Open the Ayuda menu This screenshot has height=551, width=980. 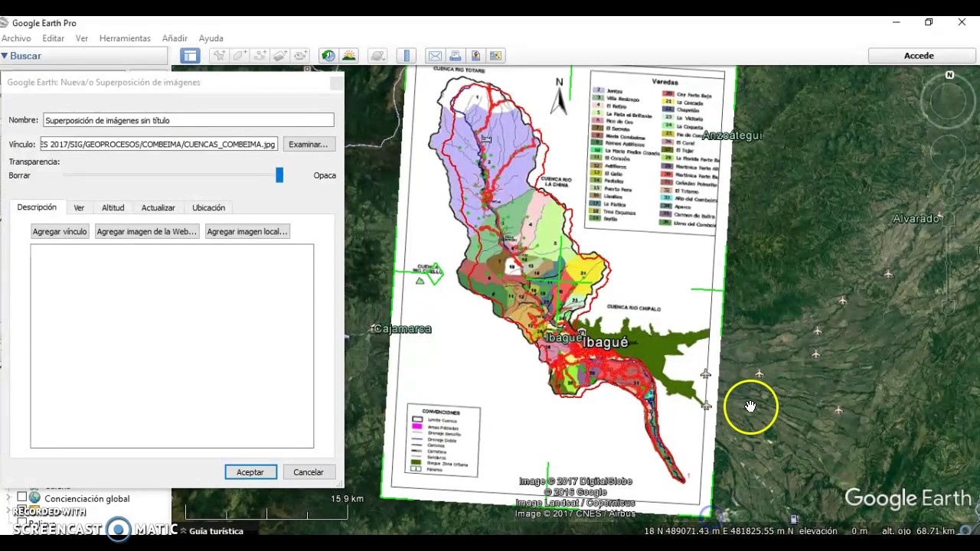coord(211,38)
